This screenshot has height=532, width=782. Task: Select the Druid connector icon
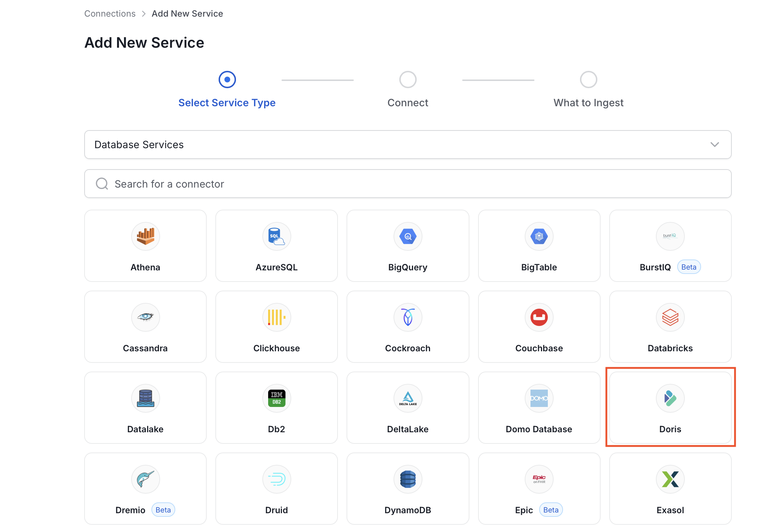277,479
